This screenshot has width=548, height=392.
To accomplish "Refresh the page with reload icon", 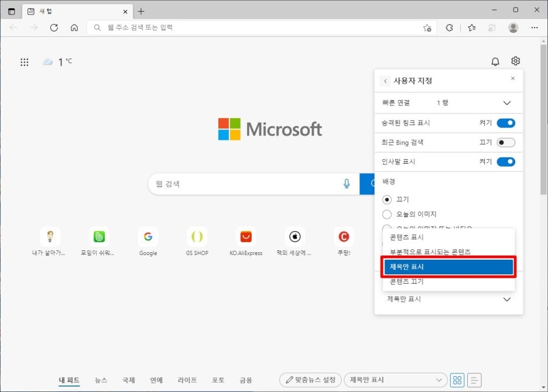I will click(x=54, y=27).
